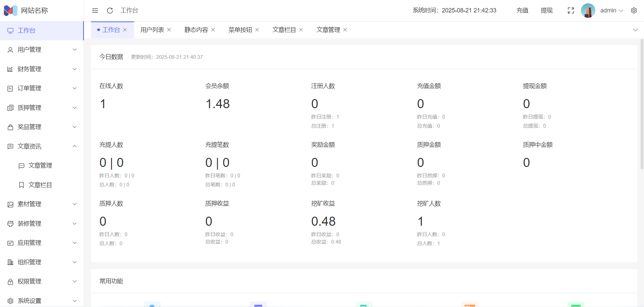Close the 文章管理 tab
This screenshot has height=307, width=644.
tap(345, 30)
